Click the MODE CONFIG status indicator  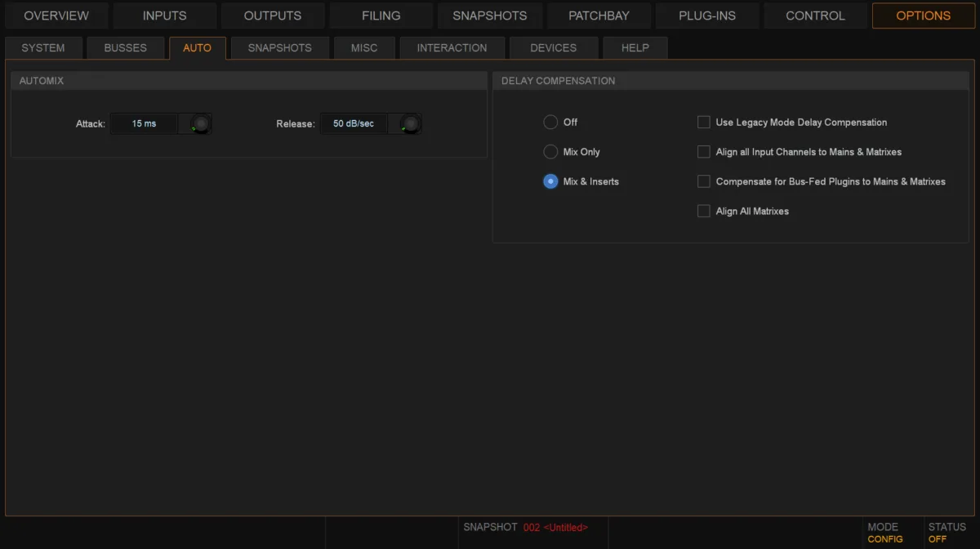point(885,533)
